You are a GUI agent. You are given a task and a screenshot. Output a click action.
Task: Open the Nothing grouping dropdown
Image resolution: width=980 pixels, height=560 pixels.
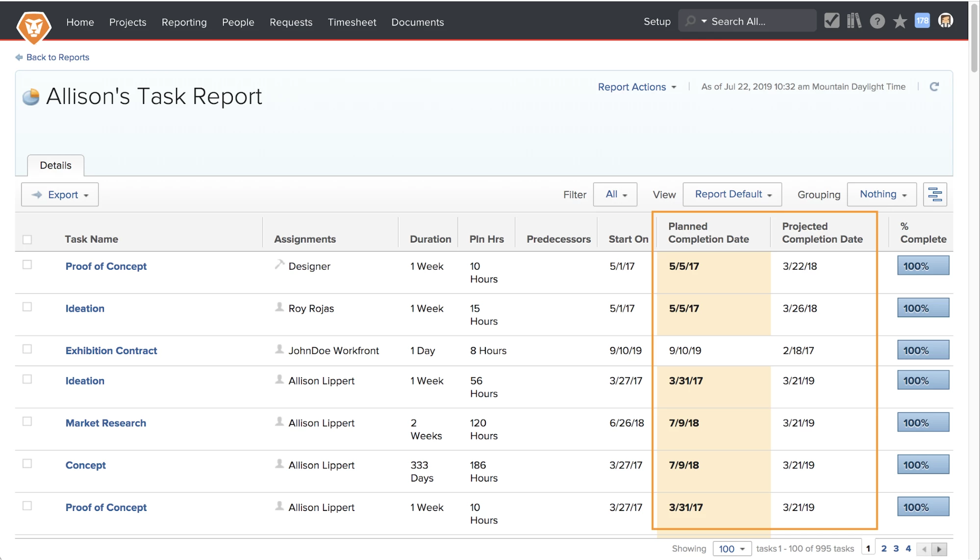(x=881, y=194)
